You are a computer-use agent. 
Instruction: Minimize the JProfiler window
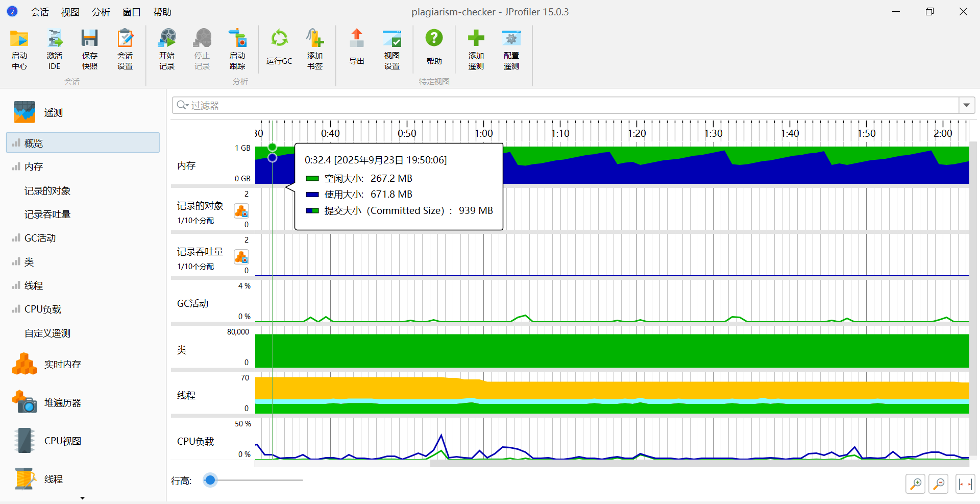[x=896, y=12]
